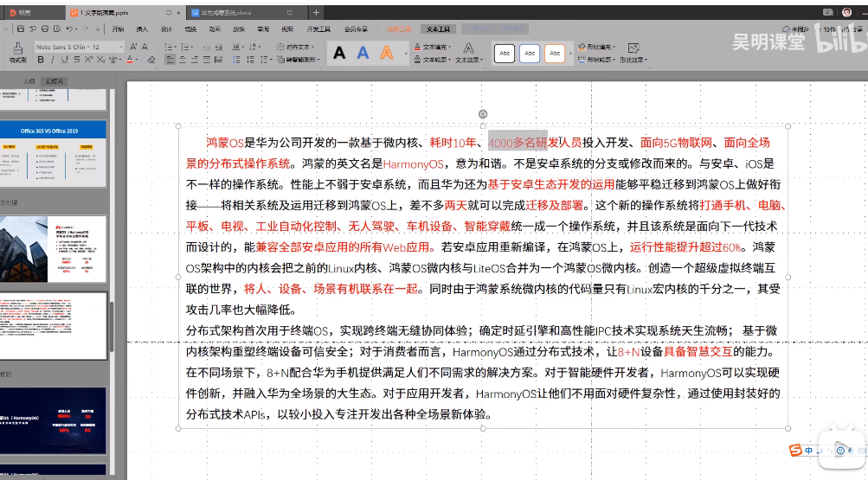Select the orange outlined A text style
The image size is (868, 480).
[x=387, y=53]
